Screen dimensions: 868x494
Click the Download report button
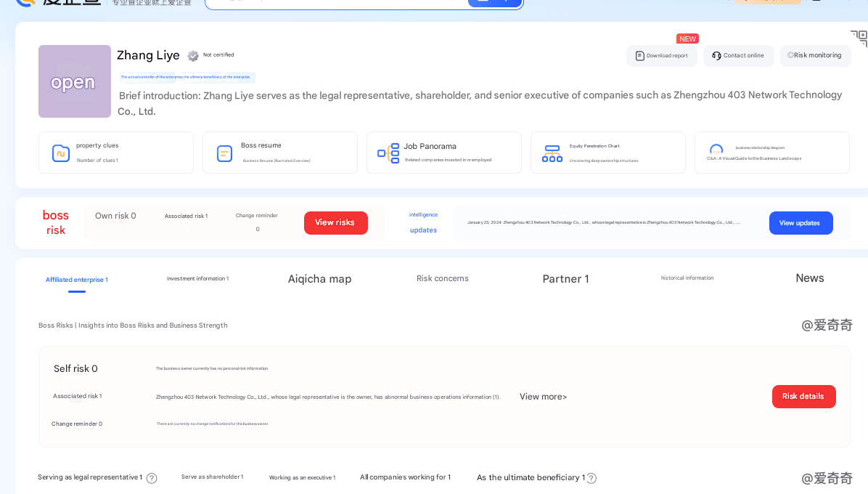tap(662, 56)
